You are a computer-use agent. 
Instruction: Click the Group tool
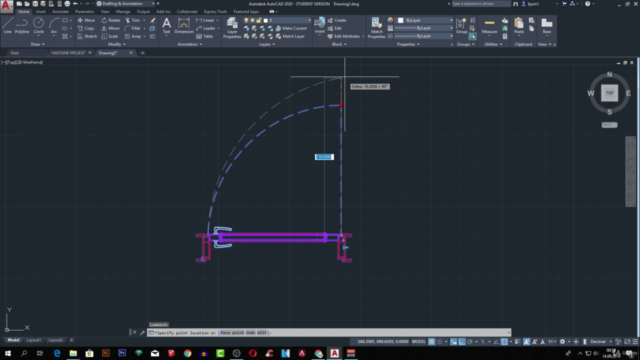coord(461,26)
